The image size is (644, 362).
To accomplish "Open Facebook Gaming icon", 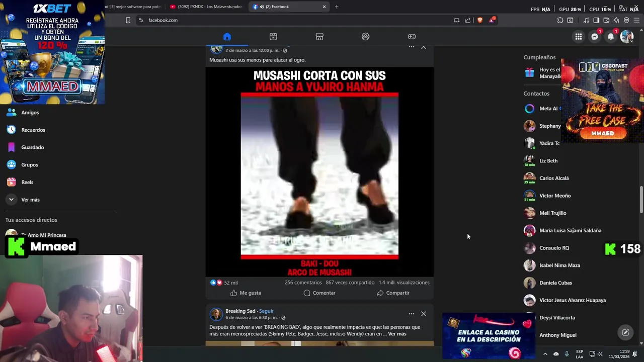I will [x=412, y=37].
